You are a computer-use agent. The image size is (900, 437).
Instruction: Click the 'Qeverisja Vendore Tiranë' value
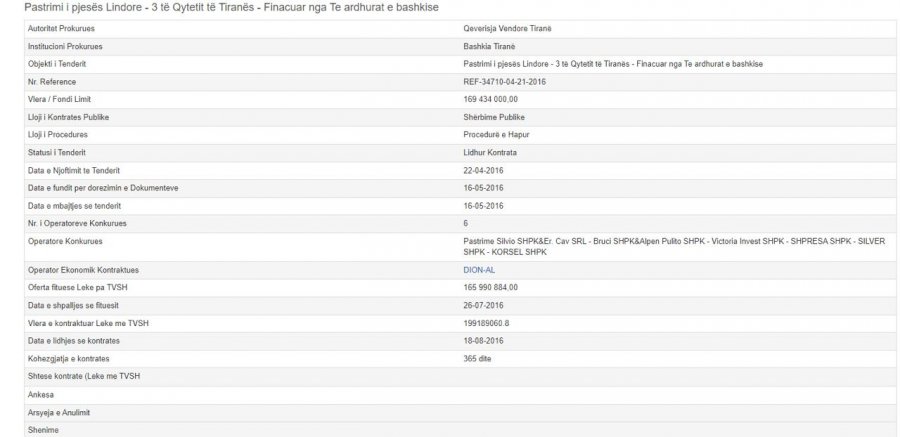(494, 28)
